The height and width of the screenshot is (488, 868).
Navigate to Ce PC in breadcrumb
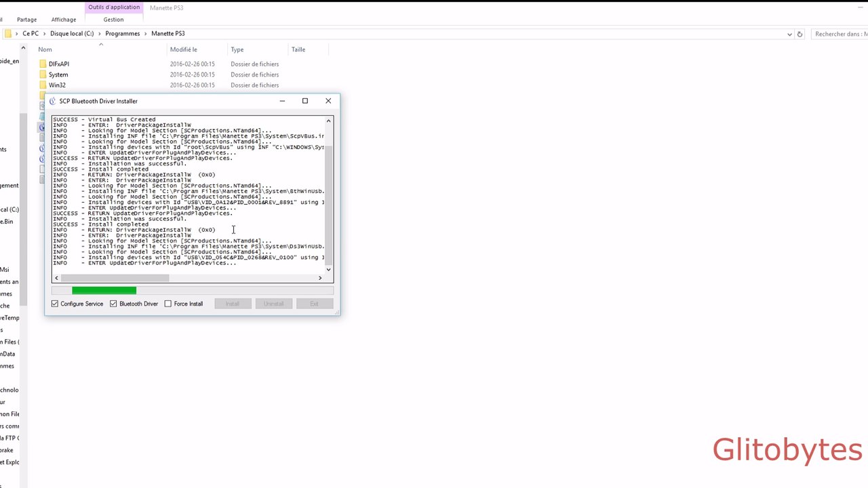click(31, 33)
